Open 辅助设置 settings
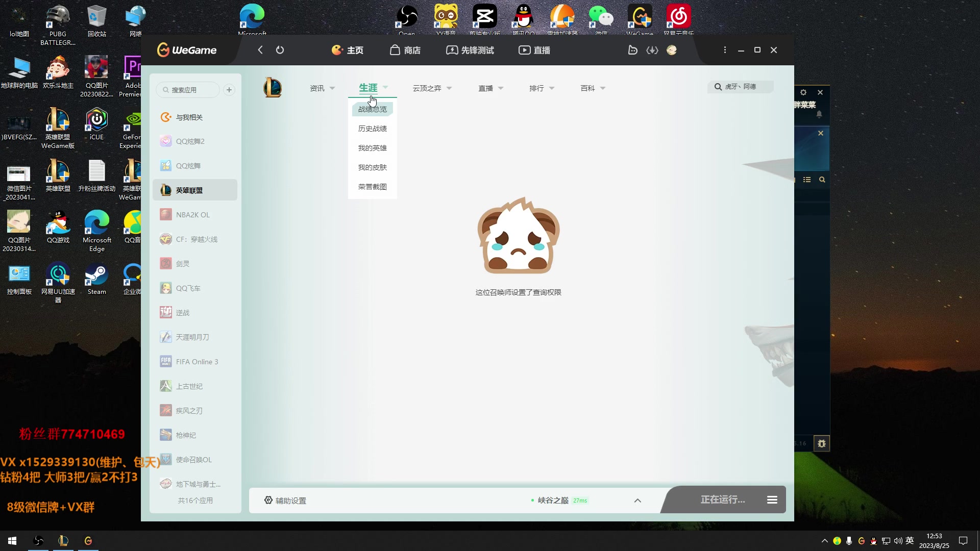 coord(285,500)
